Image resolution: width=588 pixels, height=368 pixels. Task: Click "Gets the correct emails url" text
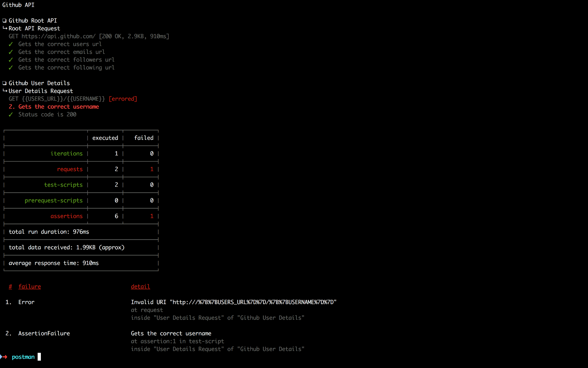(61, 52)
